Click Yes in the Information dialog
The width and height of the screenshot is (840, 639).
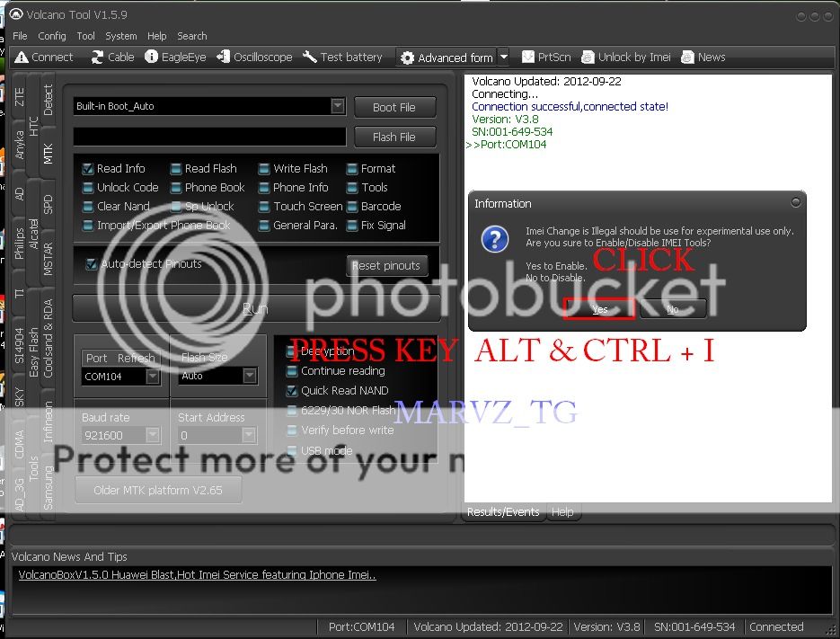599,309
